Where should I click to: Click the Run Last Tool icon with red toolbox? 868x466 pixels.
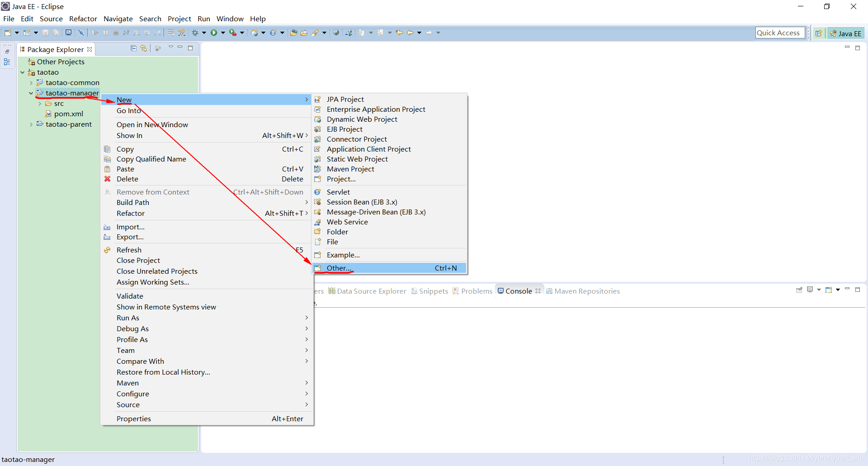[x=232, y=33]
